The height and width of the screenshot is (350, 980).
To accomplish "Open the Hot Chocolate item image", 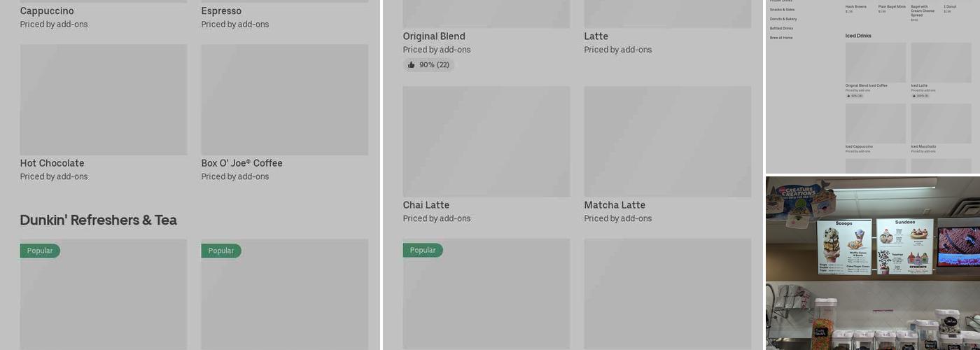I will click(104, 99).
